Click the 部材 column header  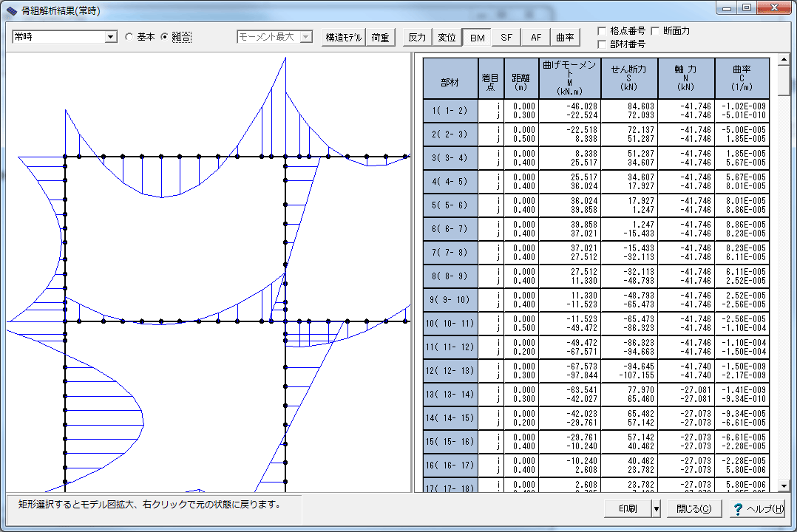point(450,78)
